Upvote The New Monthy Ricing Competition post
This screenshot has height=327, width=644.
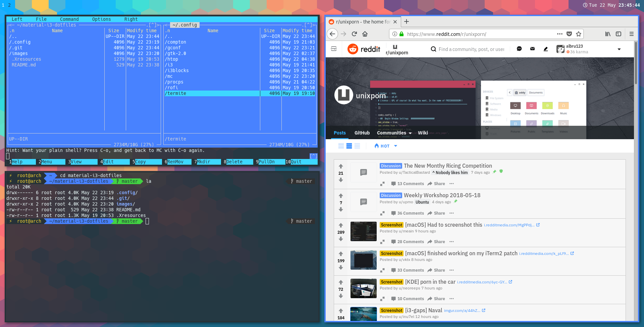(341, 166)
